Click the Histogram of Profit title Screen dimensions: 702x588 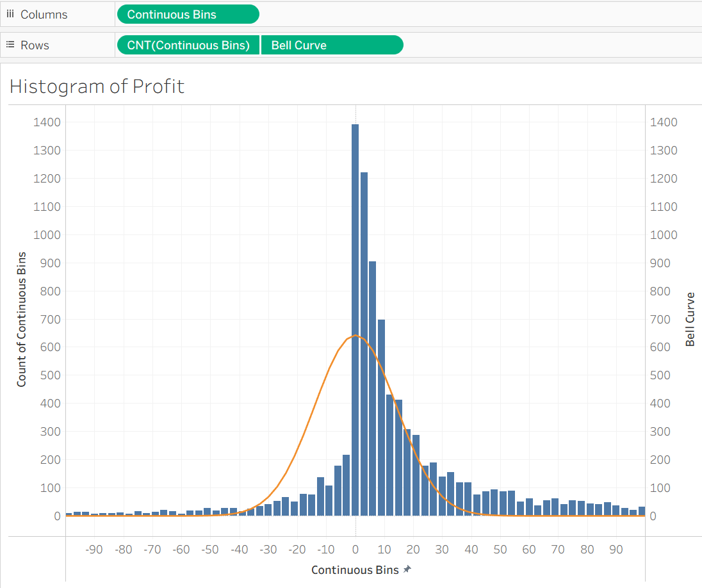coord(97,86)
